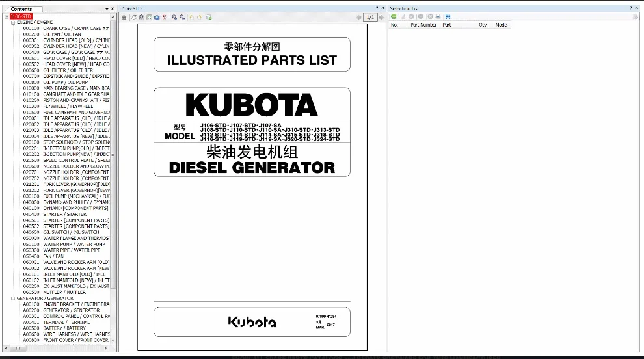Viewport: 644px width, 359px height.
Task: Click the printer icon in Selection List
Action: 438,16
